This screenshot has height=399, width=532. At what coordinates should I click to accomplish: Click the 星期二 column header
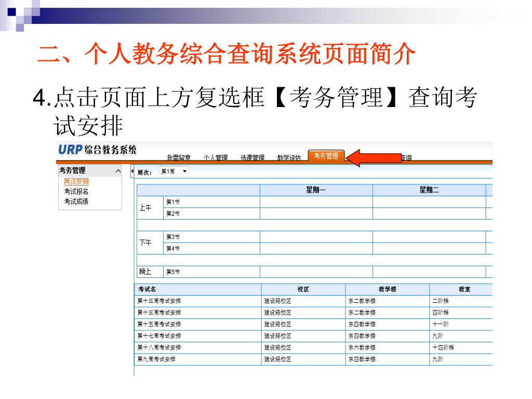pos(429,190)
